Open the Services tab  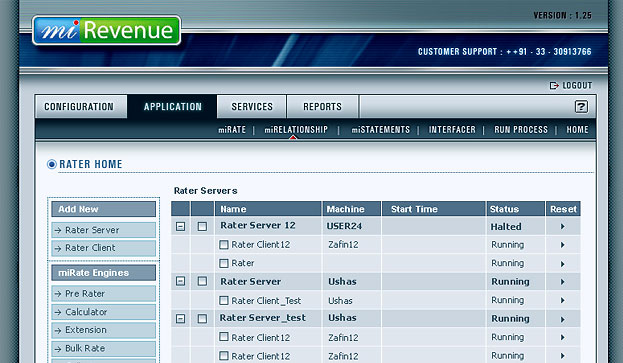[x=252, y=106]
